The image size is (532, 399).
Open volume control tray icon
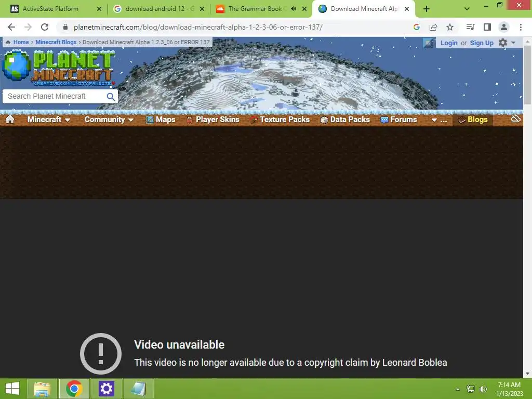483,389
